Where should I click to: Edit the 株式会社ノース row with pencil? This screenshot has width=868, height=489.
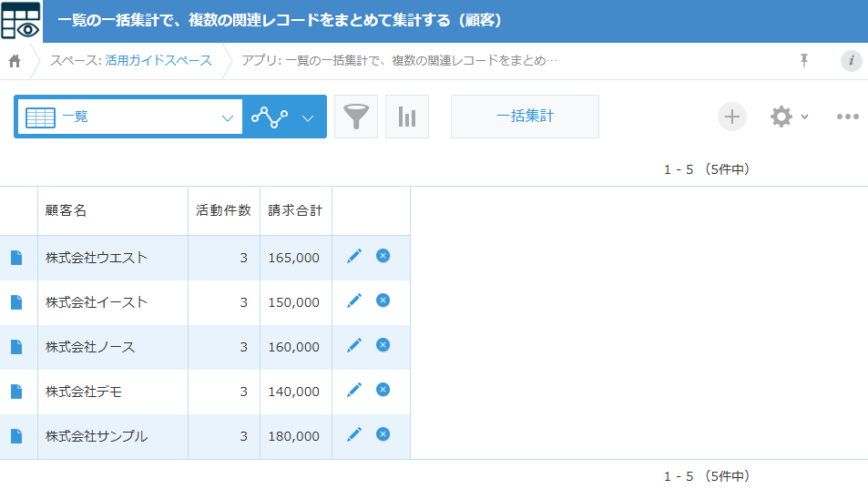click(354, 345)
